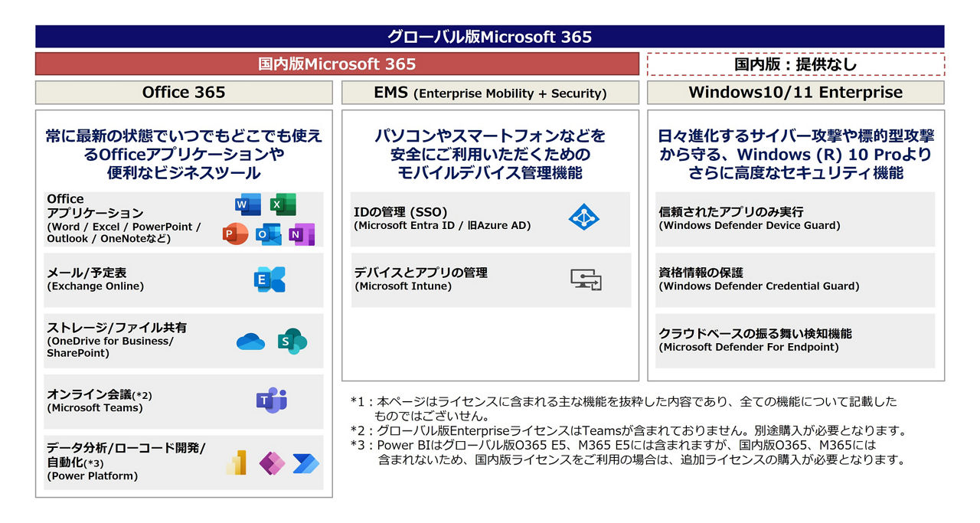Select the EMS (Enterprise Mobility + Security) heading
Screen dimensions: 980x523
490,93
